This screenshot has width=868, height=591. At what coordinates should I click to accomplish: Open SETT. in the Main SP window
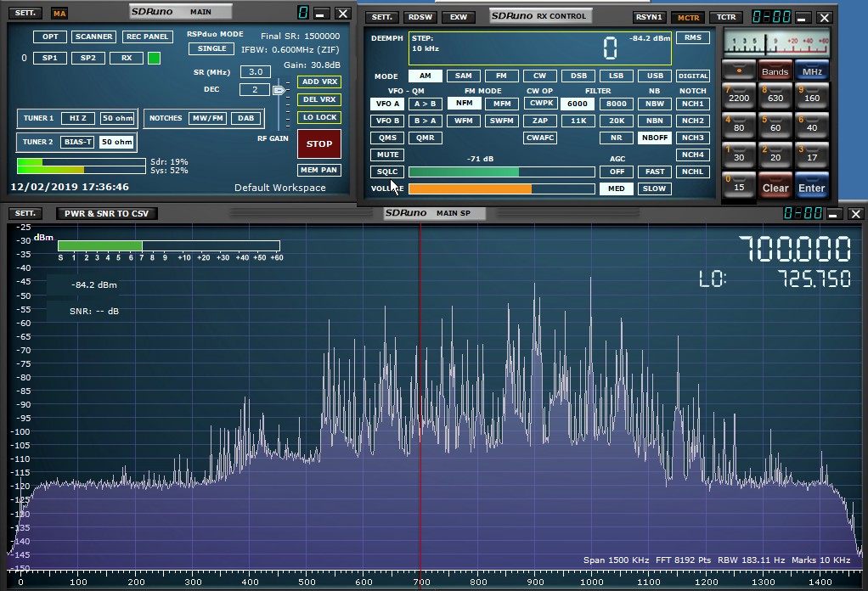click(x=25, y=214)
